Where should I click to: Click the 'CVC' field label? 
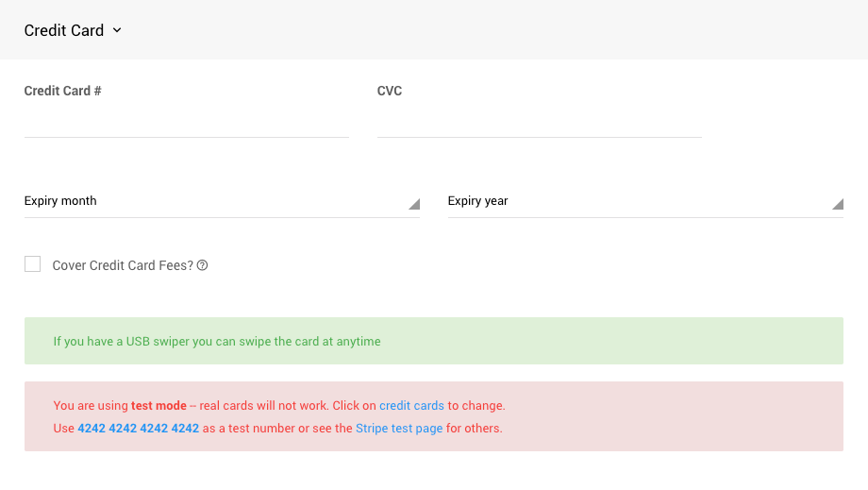click(x=390, y=92)
